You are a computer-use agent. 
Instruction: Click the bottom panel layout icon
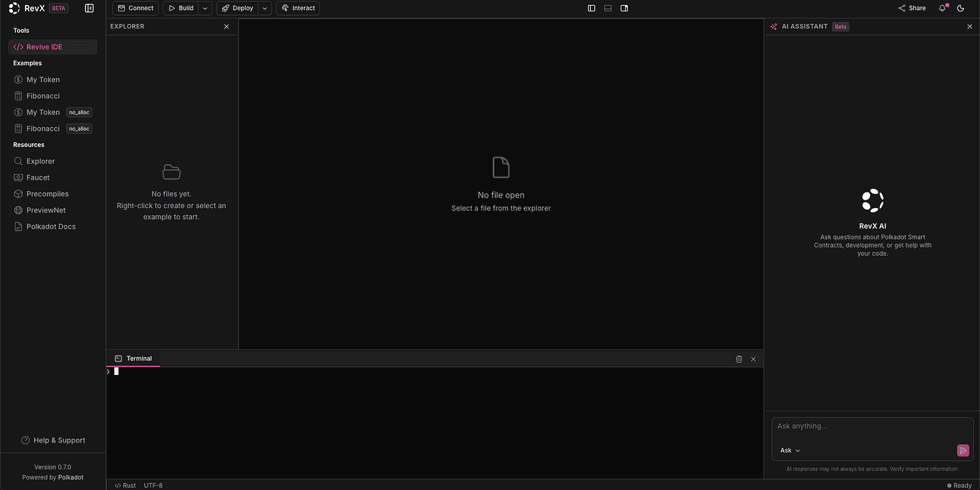pos(608,8)
